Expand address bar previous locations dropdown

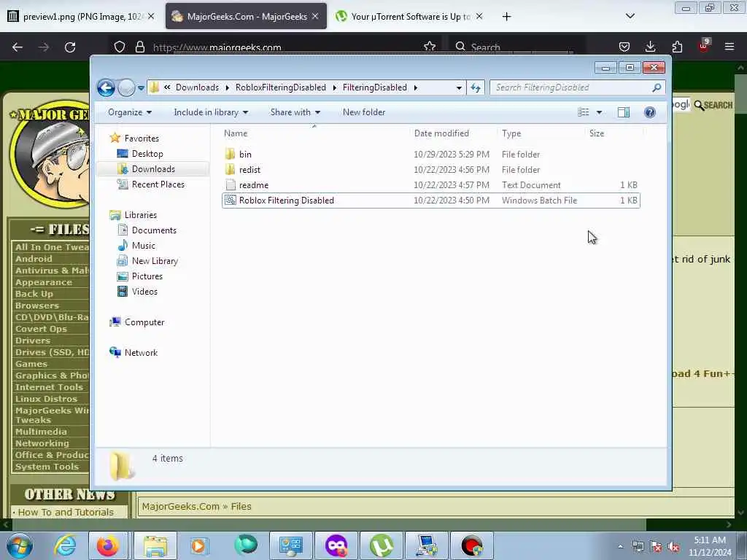pyautogui.click(x=459, y=87)
